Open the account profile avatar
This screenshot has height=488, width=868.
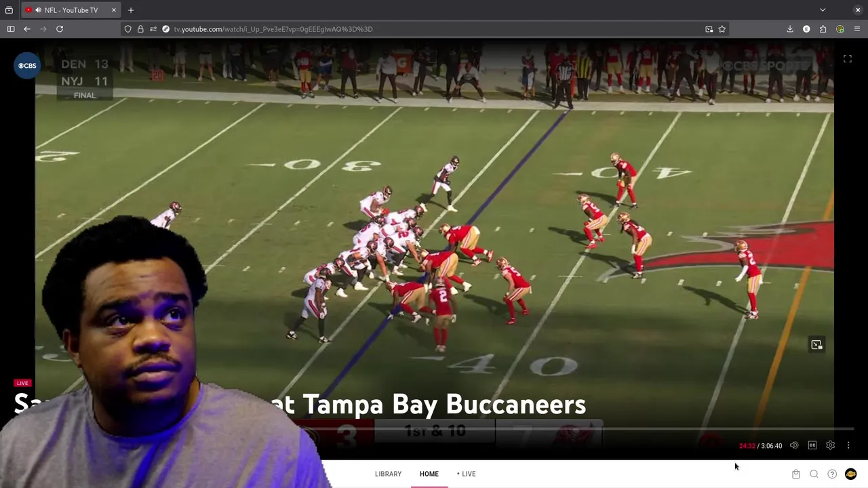[x=850, y=474]
